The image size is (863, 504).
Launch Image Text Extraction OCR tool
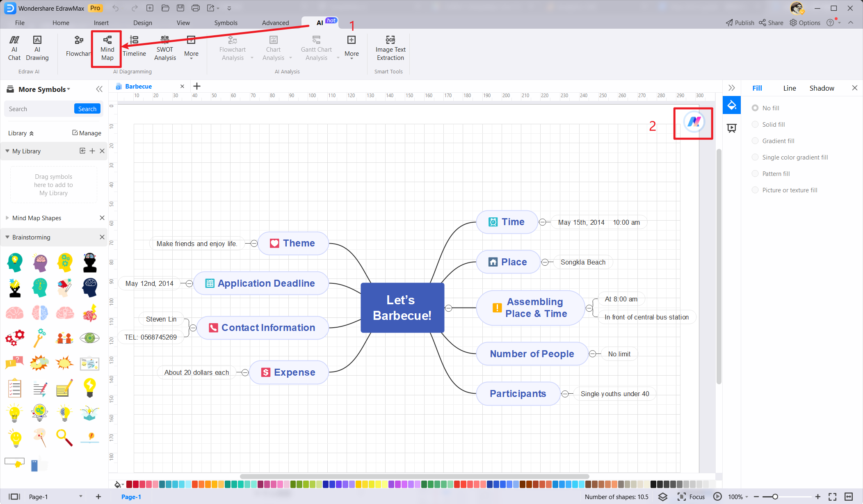point(390,48)
